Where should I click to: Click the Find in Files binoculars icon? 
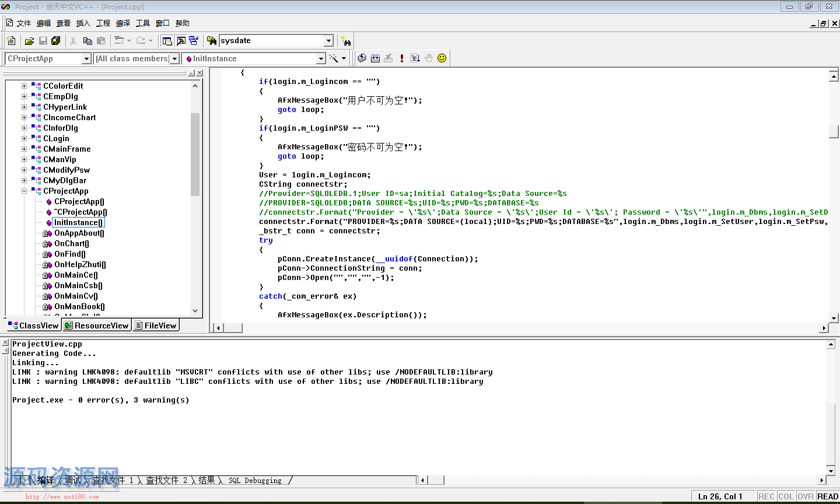click(x=212, y=41)
